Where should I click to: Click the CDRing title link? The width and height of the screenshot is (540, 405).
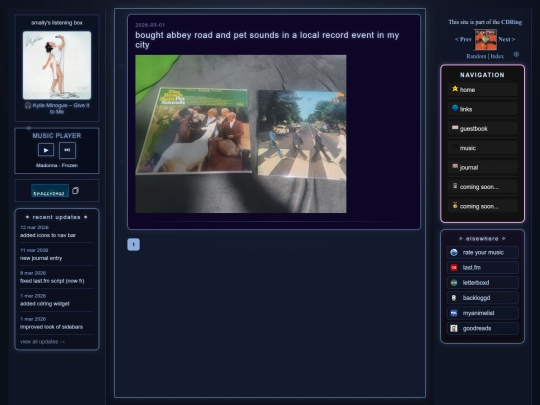tap(511, 22)
